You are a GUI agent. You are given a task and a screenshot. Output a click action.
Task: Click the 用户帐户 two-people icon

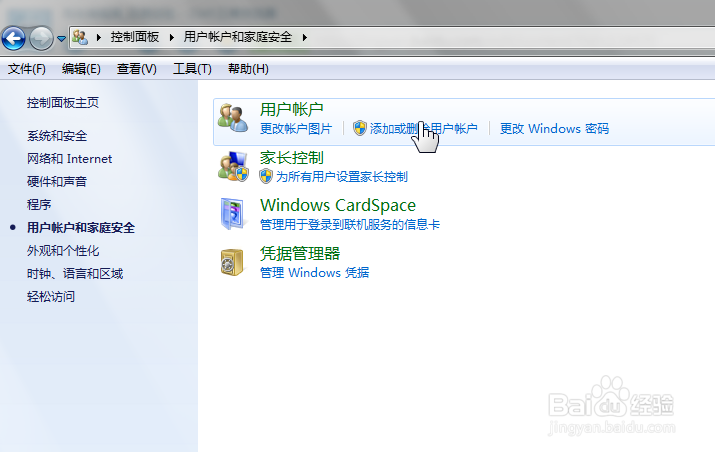(x=233, y=118)
